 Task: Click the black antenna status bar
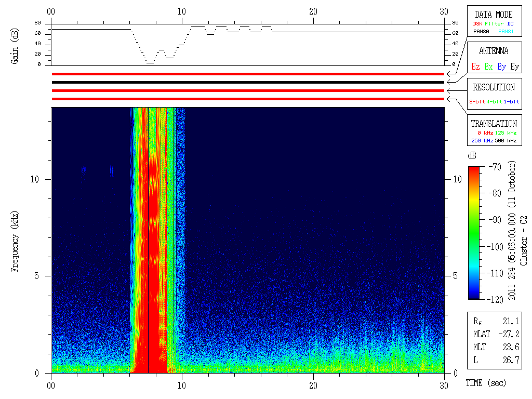point(248,83)
